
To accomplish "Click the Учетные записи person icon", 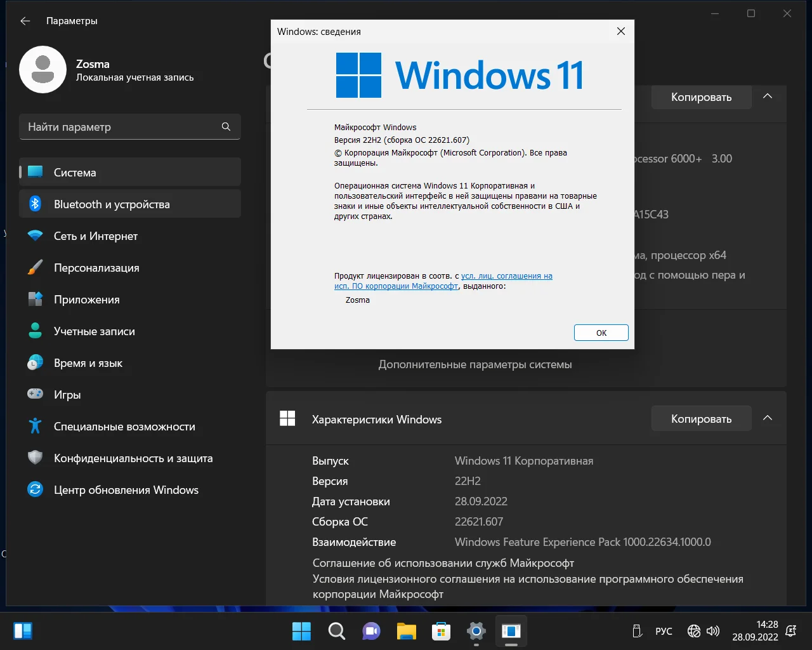I will [36, 331].
